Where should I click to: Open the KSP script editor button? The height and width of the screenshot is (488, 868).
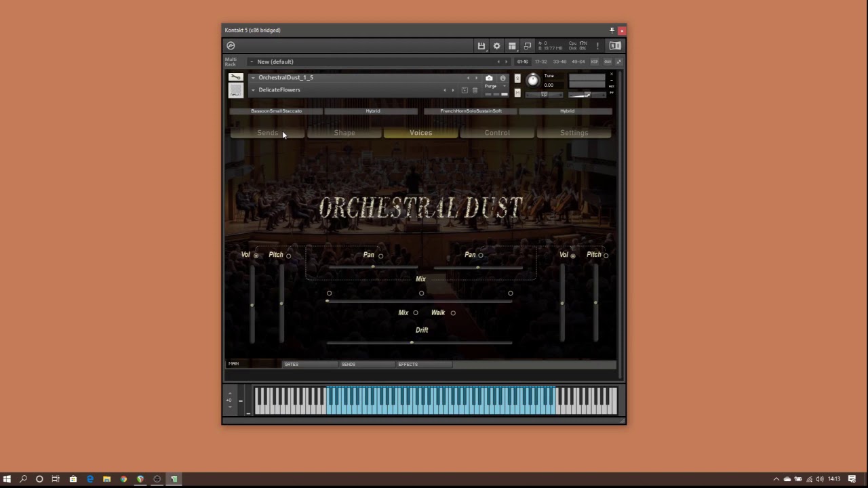coord(595,62)
